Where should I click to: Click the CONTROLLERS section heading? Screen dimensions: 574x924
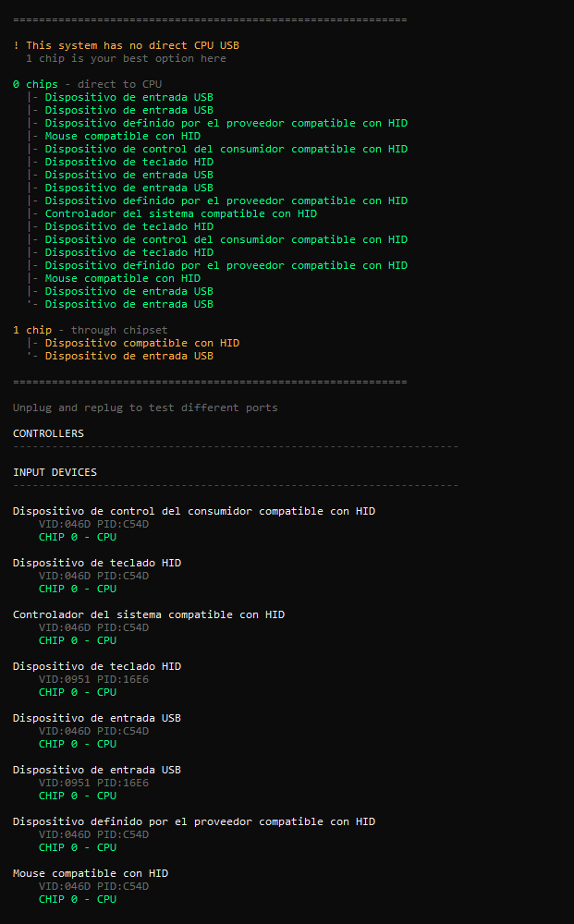48,433
